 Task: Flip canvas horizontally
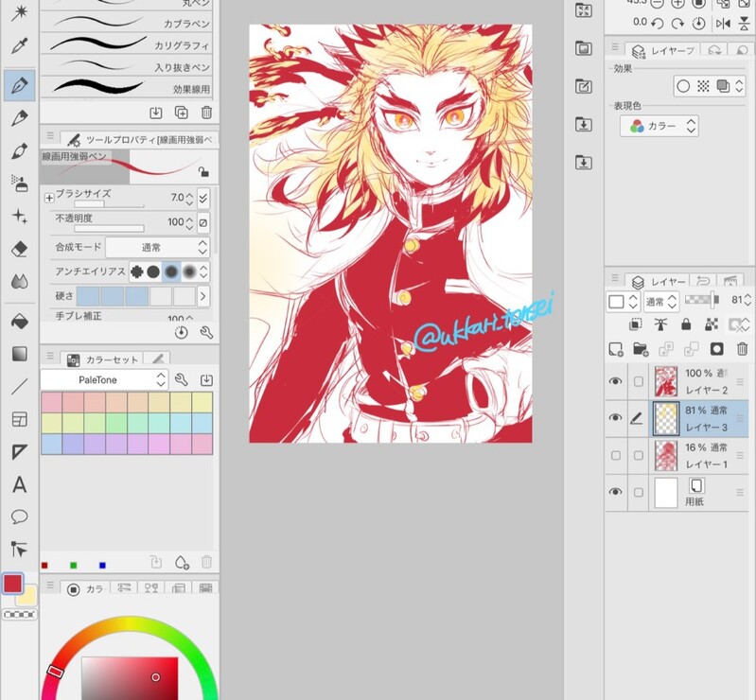point(723,23)
